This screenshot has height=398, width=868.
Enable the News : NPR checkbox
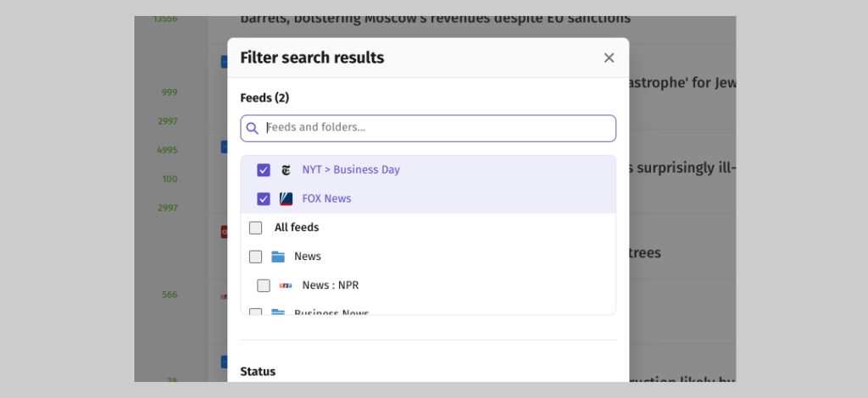[264, 285]
